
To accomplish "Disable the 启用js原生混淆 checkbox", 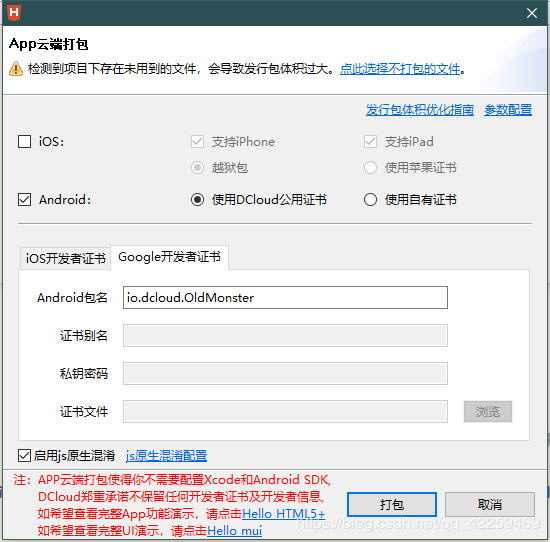I will [x=25, y=456].
